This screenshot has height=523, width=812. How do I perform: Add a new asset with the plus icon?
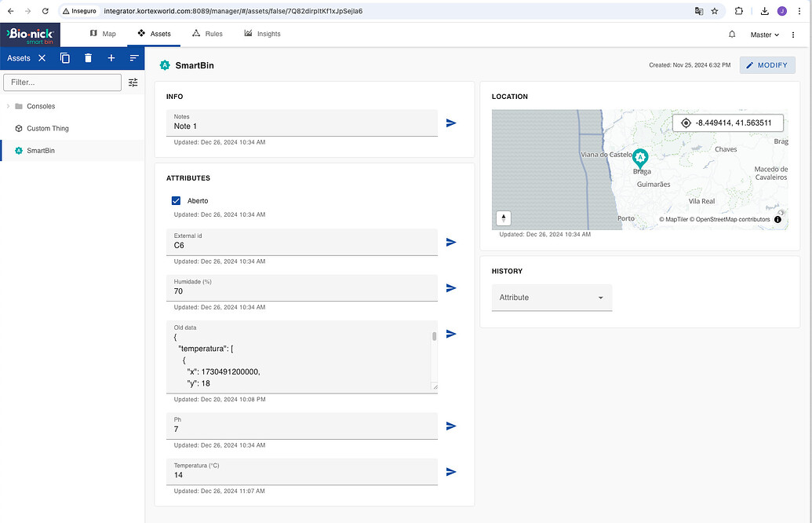click(x=111, y=58)
